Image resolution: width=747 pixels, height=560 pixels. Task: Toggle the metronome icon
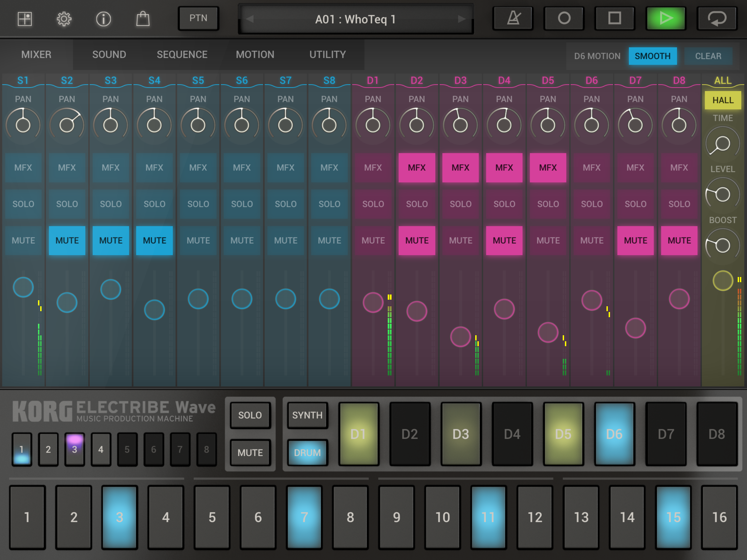pyautogui.click(x=513, y=18)
